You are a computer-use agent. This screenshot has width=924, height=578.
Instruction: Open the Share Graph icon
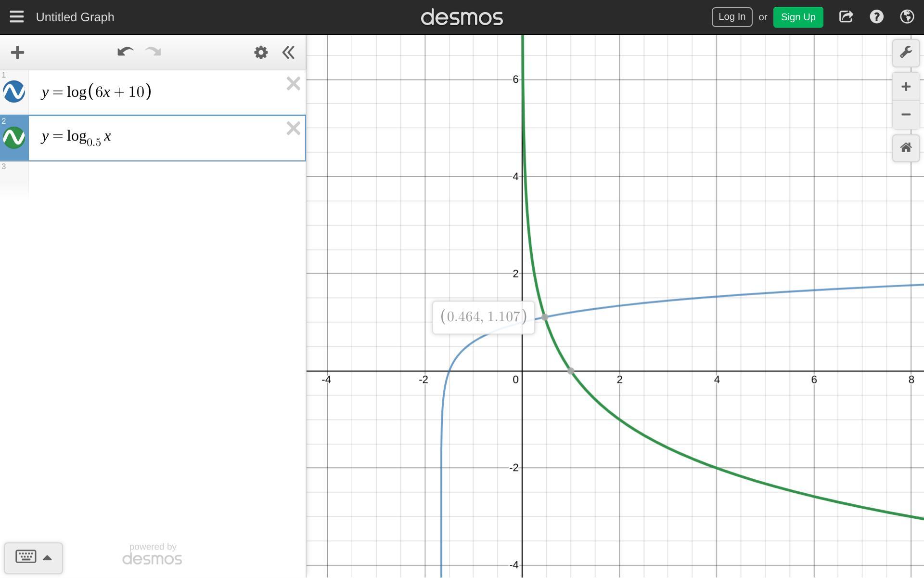point(846,17)
